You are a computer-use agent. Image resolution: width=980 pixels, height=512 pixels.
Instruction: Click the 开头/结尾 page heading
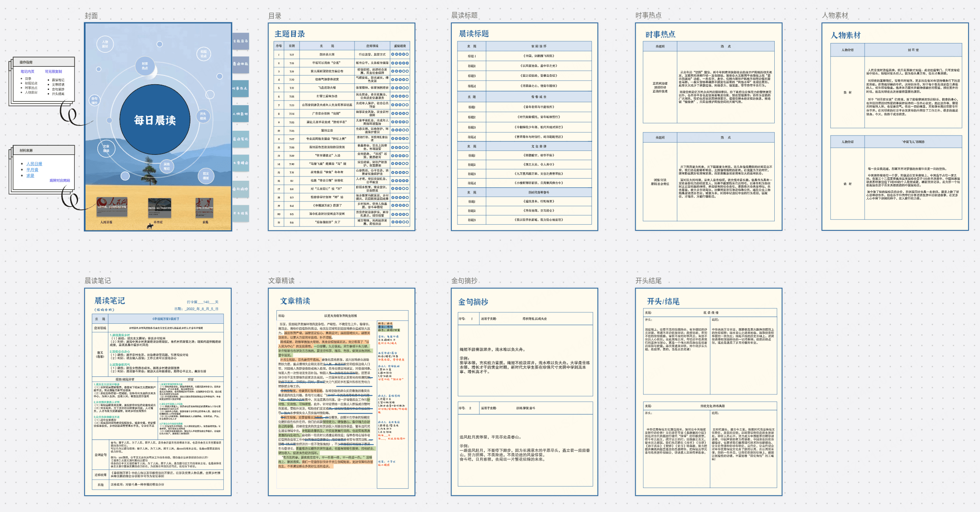tap(663, 301)
